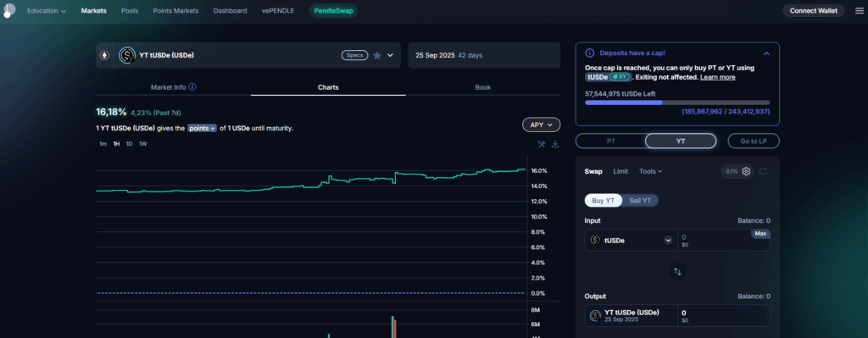The image size is (868, 338).
Task: Click the Go to LP button
Action: click(x=754, y=141)
